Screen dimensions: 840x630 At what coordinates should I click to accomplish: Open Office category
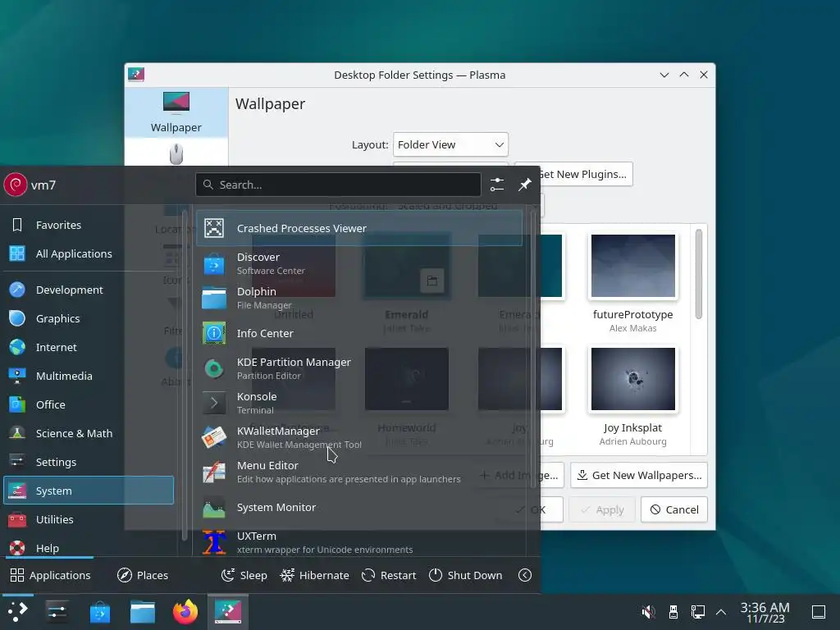[x=89, y=405]
